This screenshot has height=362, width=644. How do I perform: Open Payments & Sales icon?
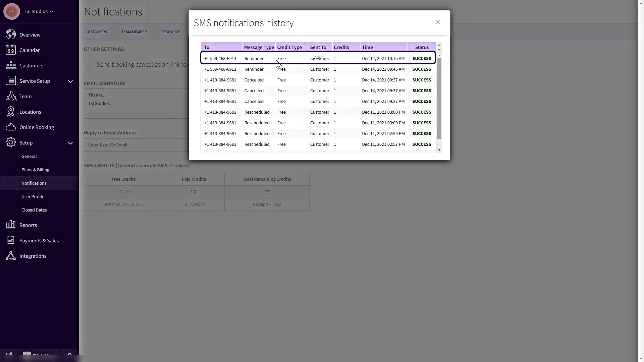click(11, 240)
